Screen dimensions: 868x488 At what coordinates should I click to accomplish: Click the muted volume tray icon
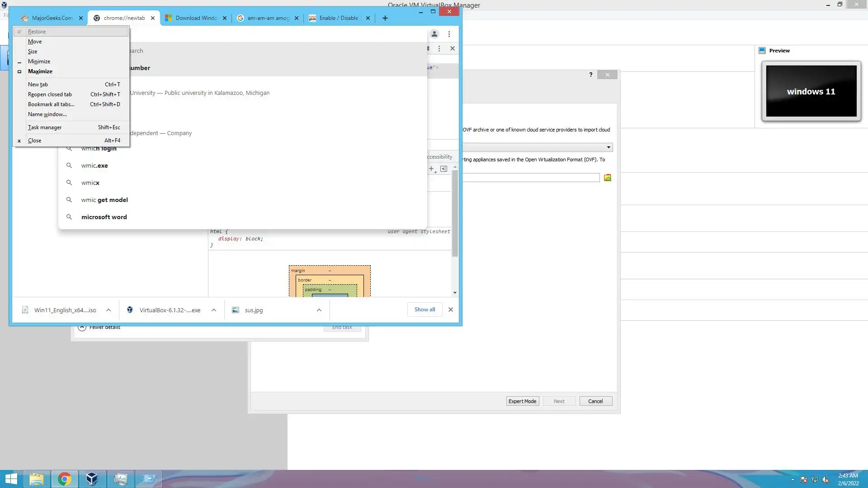tap(826, 479)
